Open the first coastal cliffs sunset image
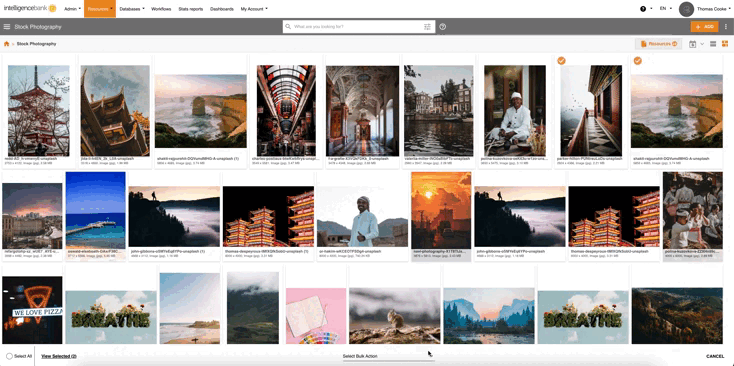Viewport: 734px width, 366px height. coord(201,111)
